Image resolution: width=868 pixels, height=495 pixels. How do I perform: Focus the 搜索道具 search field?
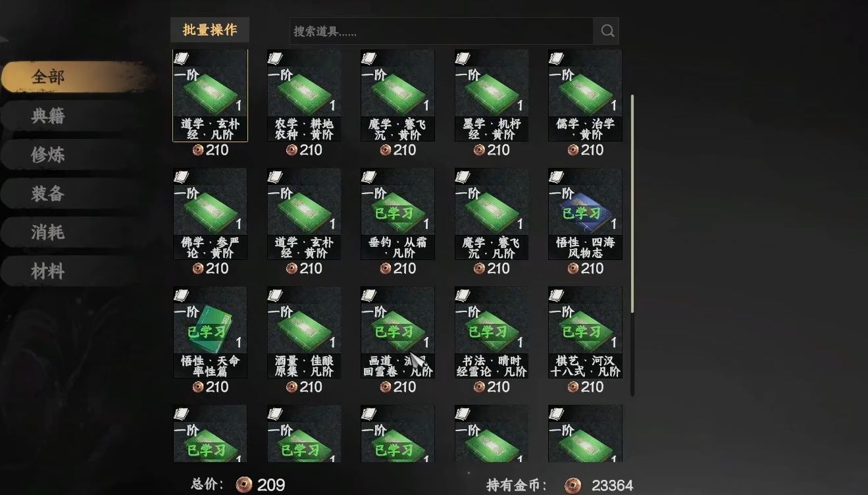tap(442, 31)
